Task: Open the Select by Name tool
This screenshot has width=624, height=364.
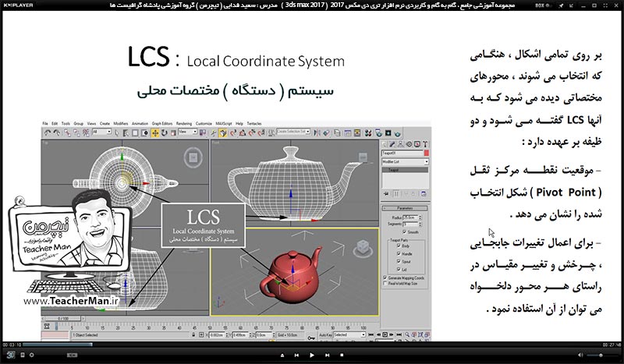Action: 126,133
